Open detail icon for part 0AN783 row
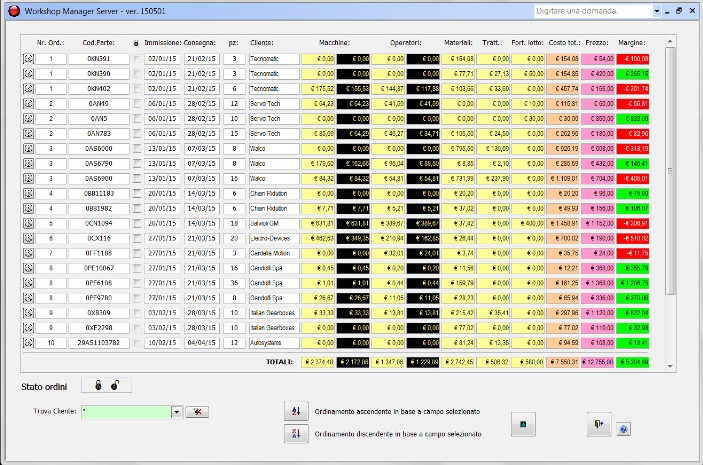The width and height of the screenshot is (703, 465). [x=28, y=134]
